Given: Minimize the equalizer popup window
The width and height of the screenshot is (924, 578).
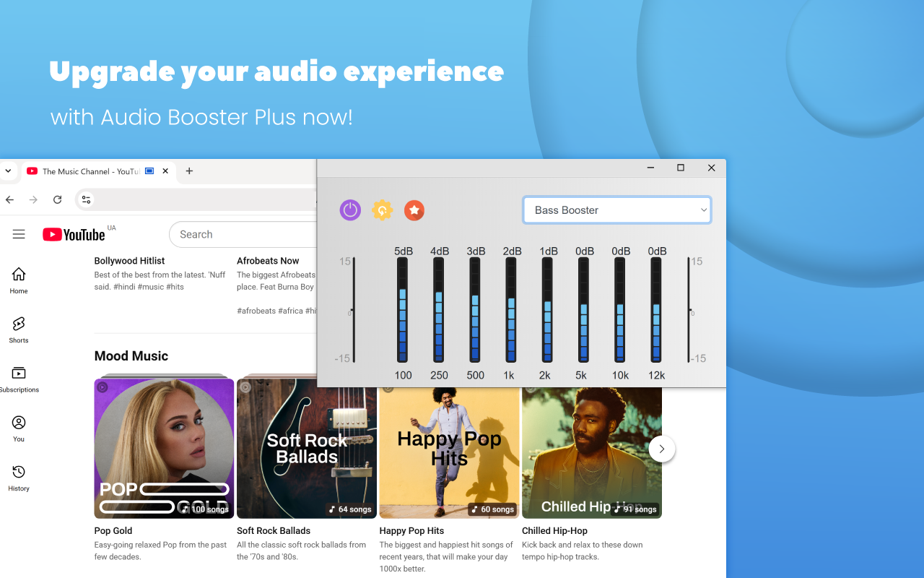Looking at the screenshot, I should [650, 168].
